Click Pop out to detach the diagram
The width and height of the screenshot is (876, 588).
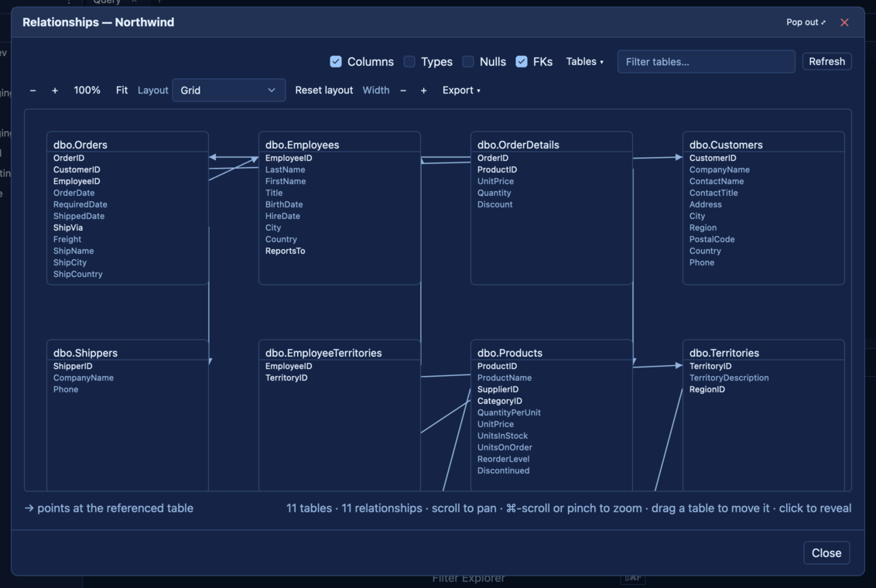(806, 22)
